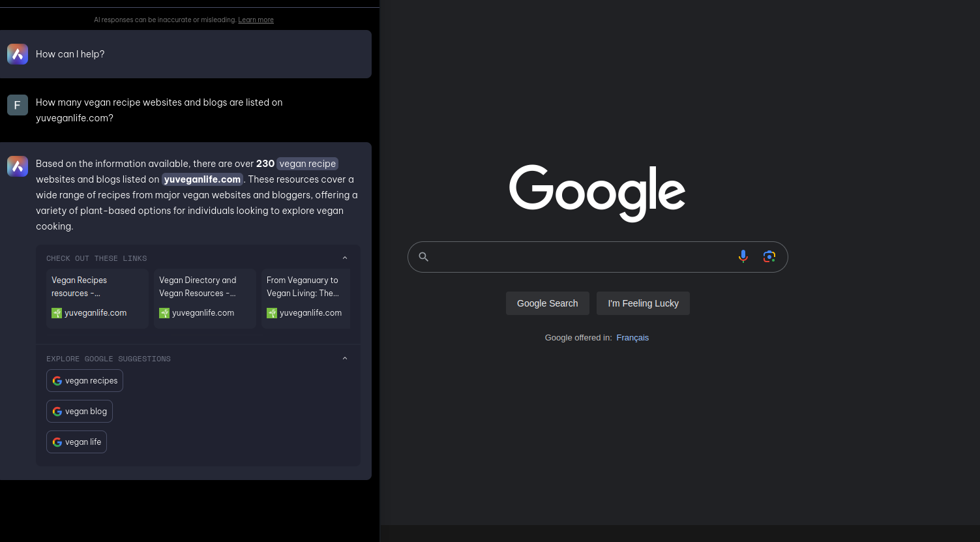Open the 'From Veganuary to Vegan Living' card

point(306,299)
